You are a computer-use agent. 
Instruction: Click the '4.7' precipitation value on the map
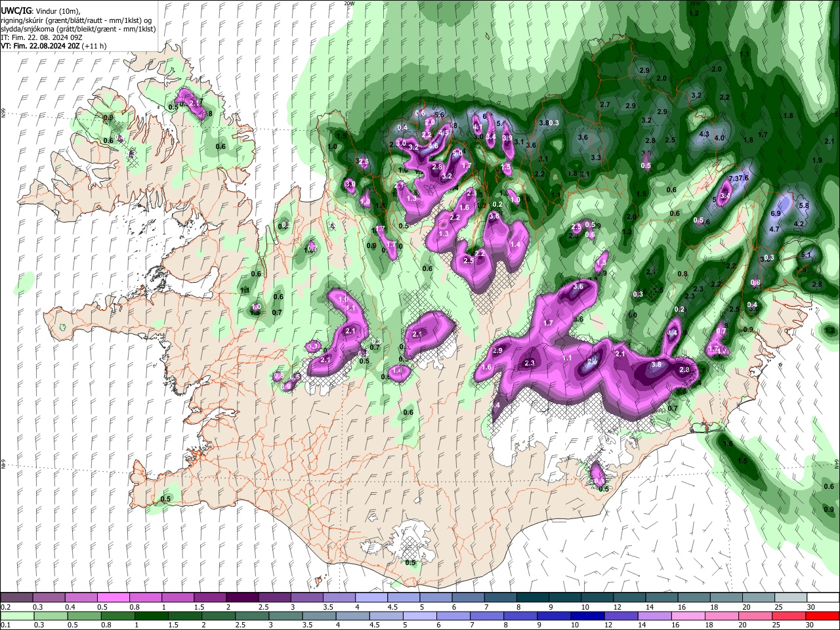tap(774, 229)
